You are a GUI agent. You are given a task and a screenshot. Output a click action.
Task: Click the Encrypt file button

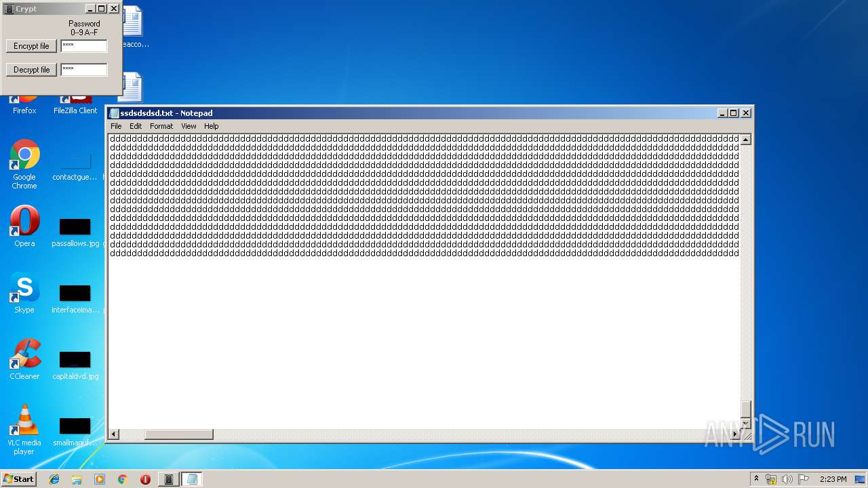click(31, 46)
